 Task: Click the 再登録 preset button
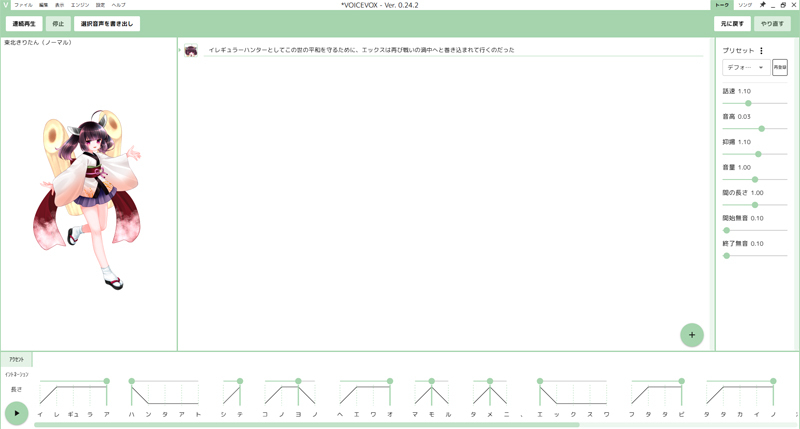click(780, 67)
